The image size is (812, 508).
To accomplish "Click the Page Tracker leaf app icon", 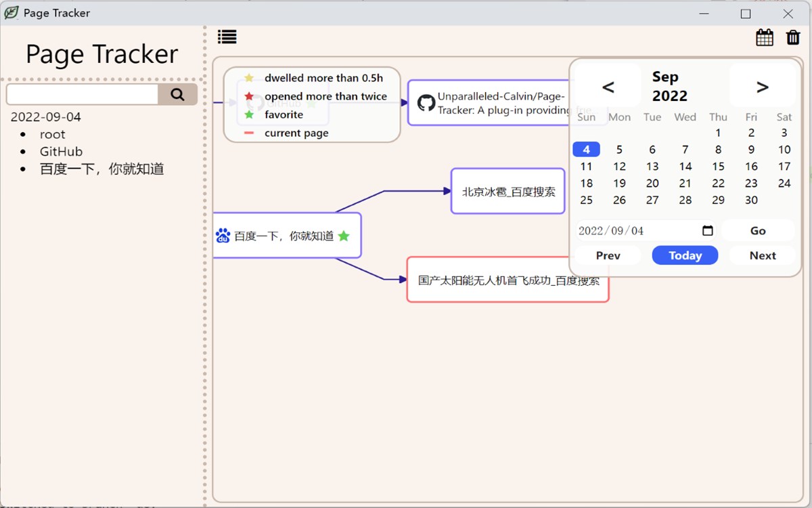I will pyautogui.click(x=12, y=13).
